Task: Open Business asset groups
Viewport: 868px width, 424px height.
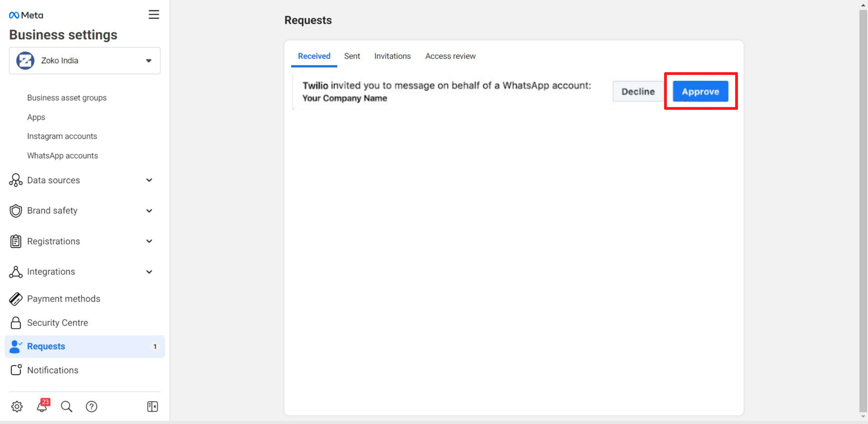Action: (67, 98)
